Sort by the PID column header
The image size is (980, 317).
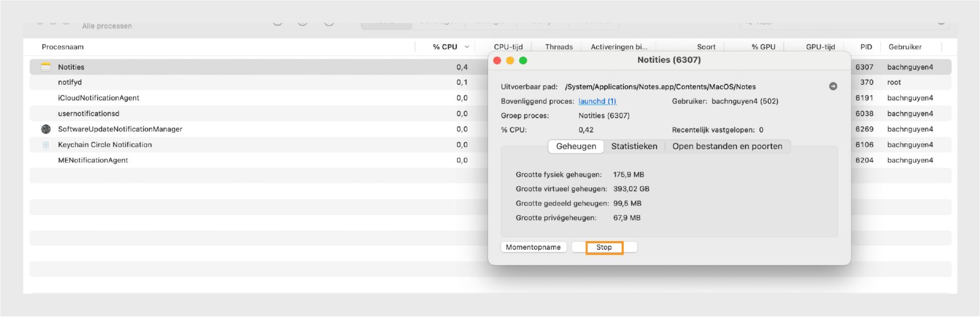pos(866,47)
